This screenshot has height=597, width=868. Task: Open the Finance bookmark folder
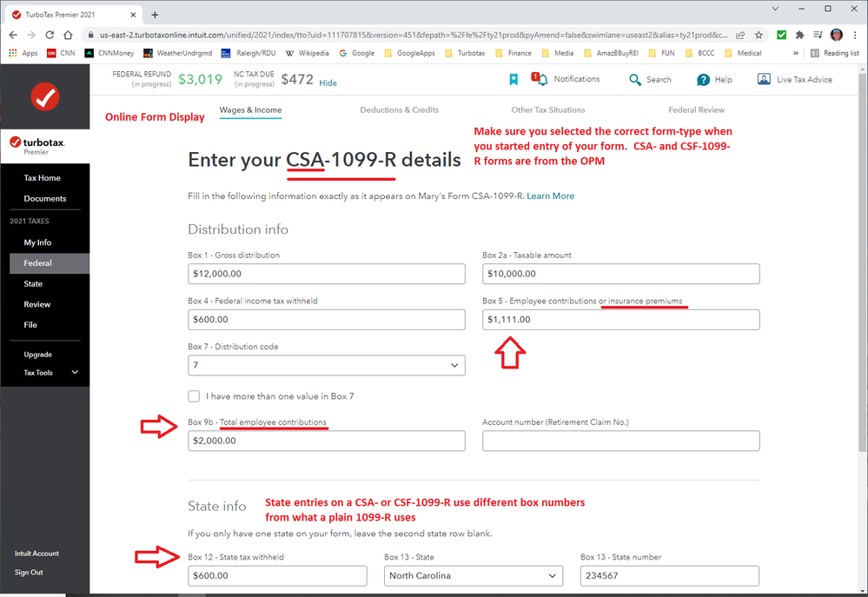point(514,53)
